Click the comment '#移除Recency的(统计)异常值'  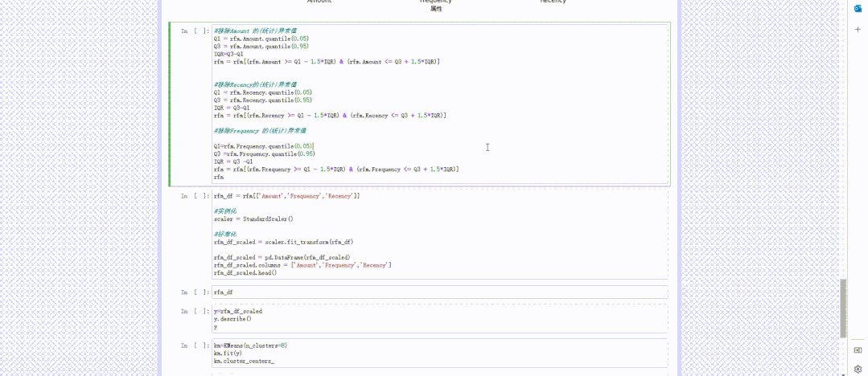tap(255, 84)
